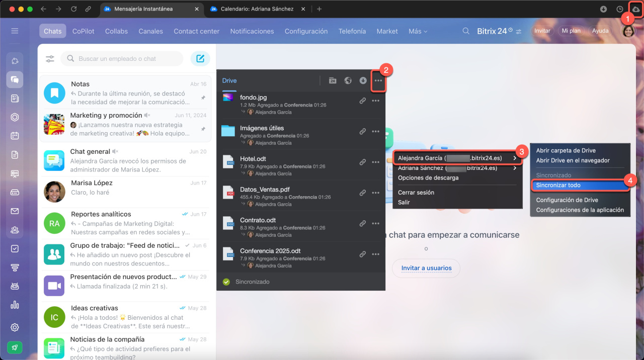
Task: Copy link for fondo.jpg
Action: point(362,101)
